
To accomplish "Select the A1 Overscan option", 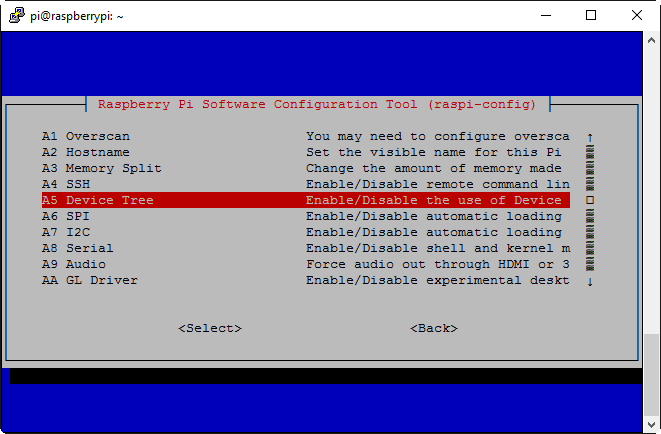I will (x=306, y=137).
